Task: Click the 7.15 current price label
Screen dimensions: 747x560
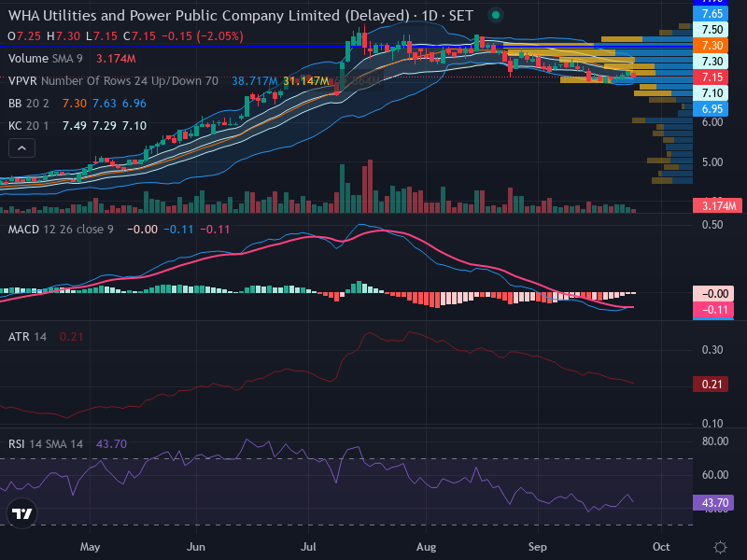Action: pyautogui.click(x=711, y=77)
